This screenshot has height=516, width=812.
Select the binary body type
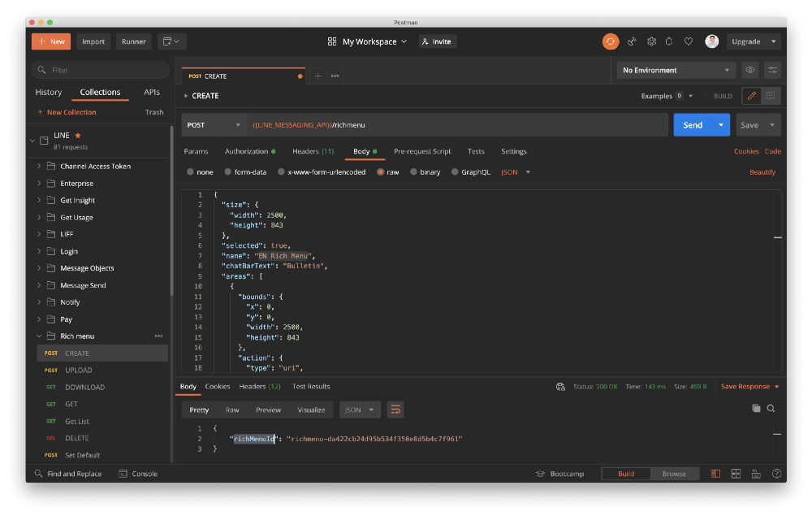click(x=414, y=172)
